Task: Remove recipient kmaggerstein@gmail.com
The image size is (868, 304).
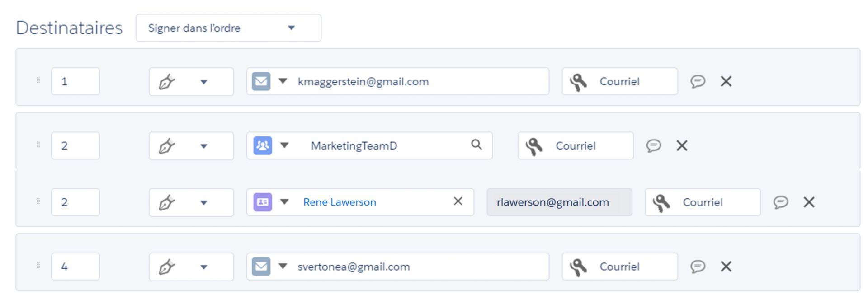Action: click(x=726, y=81)
